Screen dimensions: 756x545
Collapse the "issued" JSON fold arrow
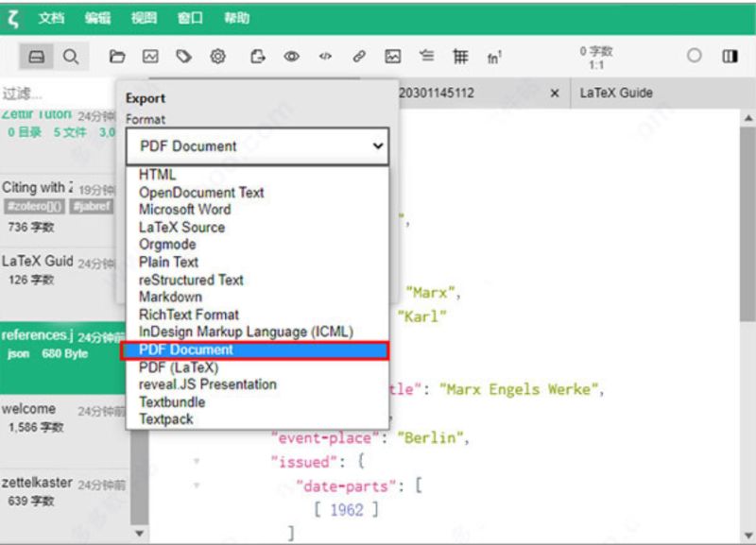pos(197,461)
